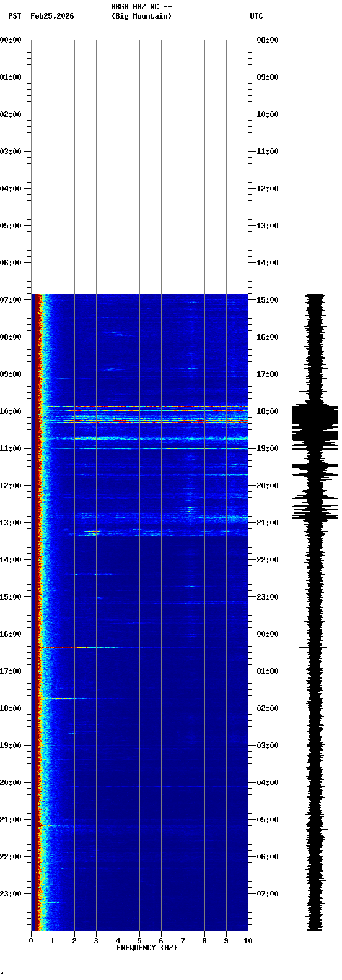Click the '(Big Mountain)' station name

click(x=141, y=16)
